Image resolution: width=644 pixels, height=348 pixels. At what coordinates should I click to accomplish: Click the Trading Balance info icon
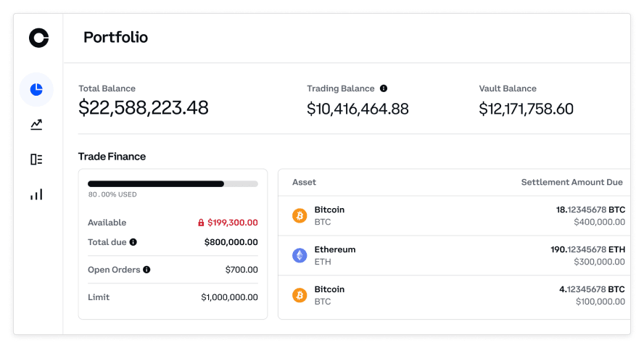click(384, 88)
